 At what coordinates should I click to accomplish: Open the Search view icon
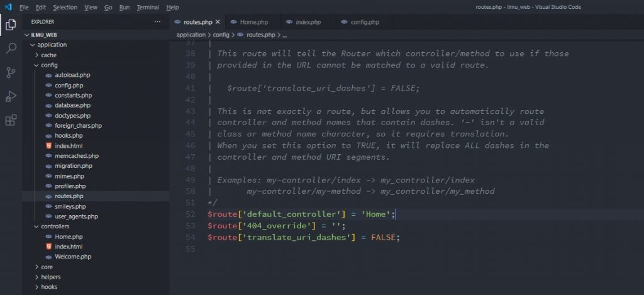[11, 48]
